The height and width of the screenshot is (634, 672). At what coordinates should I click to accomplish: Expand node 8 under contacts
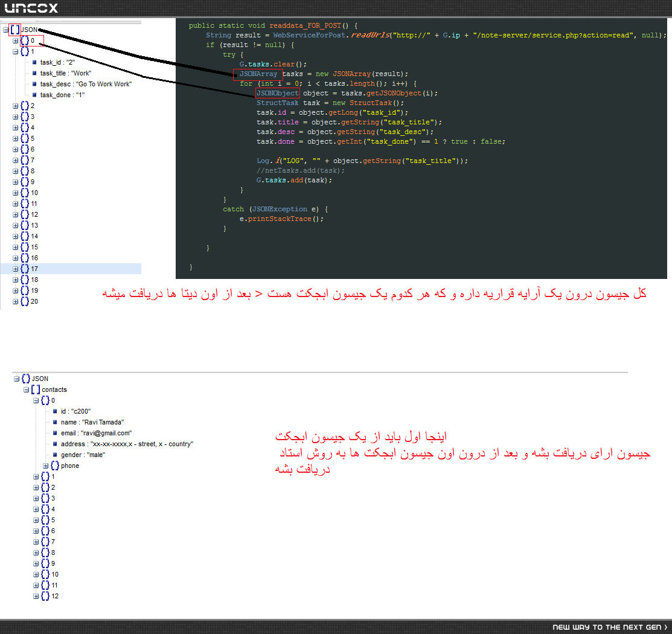point(36,552)
